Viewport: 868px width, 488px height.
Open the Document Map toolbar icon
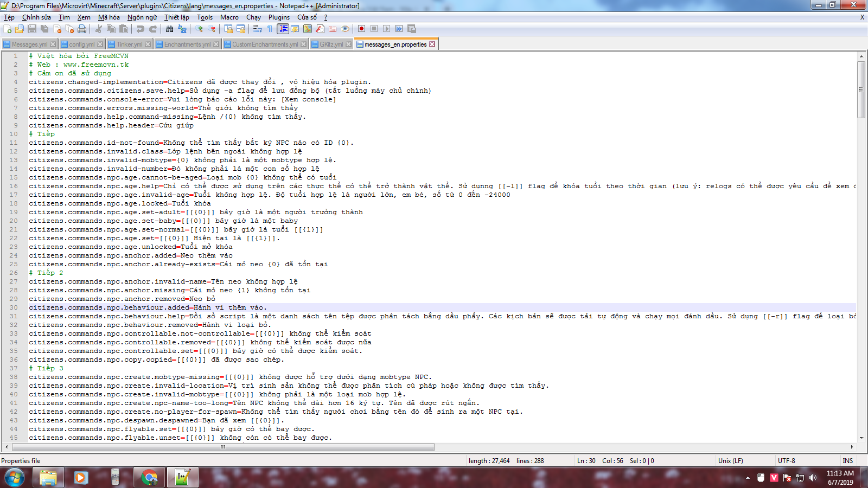point(308,29)
